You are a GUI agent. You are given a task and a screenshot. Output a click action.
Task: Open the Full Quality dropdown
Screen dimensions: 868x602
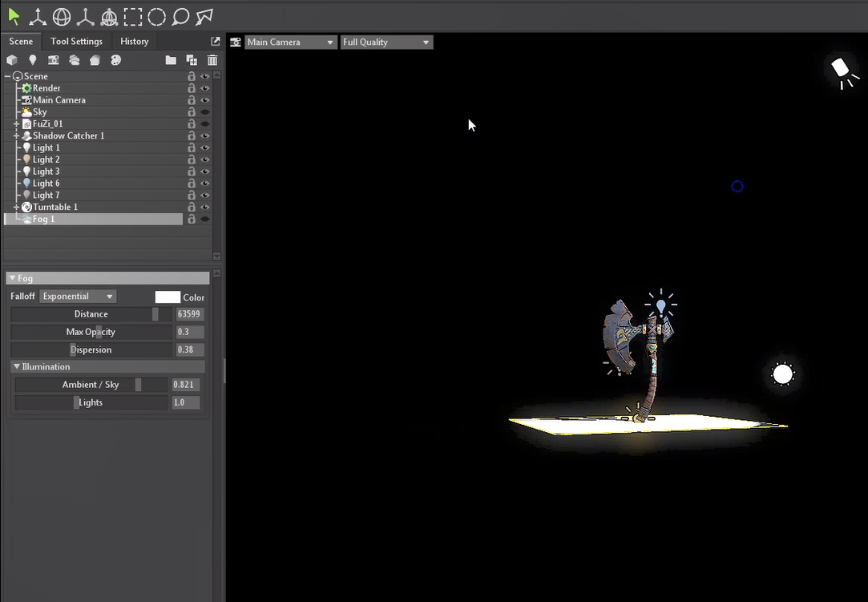coord(386,42)
